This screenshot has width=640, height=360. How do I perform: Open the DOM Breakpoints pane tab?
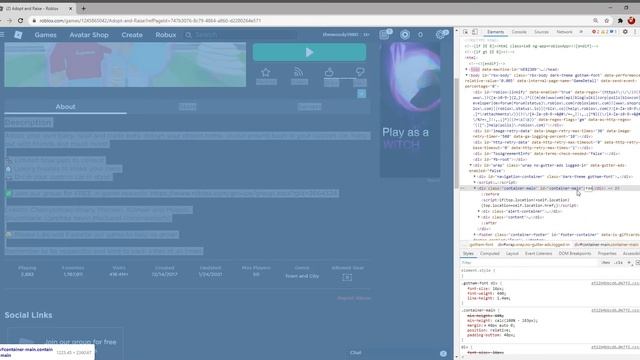click(x=575, y=253)
